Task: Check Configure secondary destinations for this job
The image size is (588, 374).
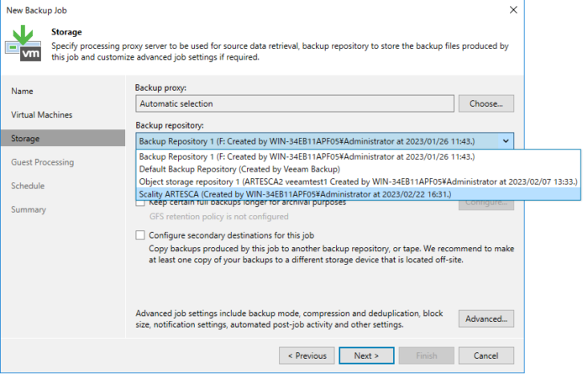Action: (x=140, y=234)
